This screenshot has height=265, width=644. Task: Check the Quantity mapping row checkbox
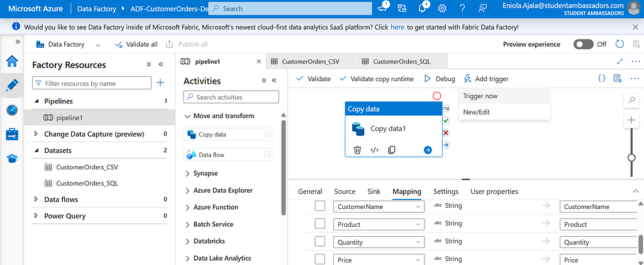click(x=320, y=242)
